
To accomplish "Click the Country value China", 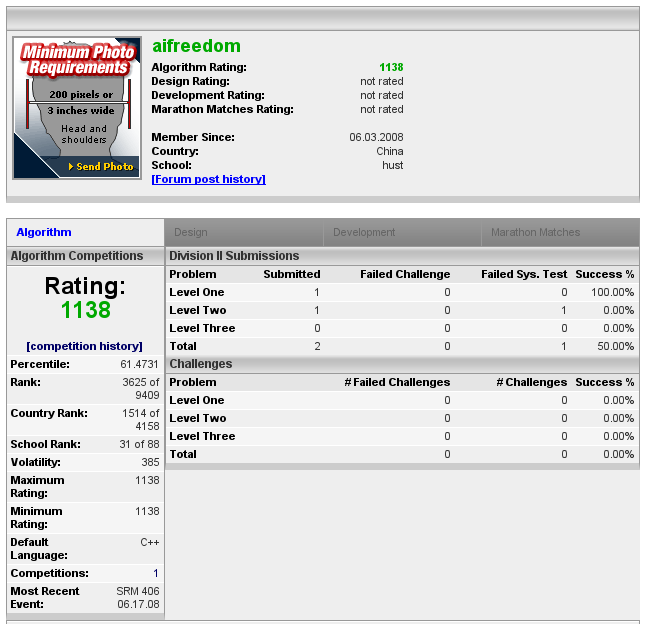I will [x=390, y=151].
